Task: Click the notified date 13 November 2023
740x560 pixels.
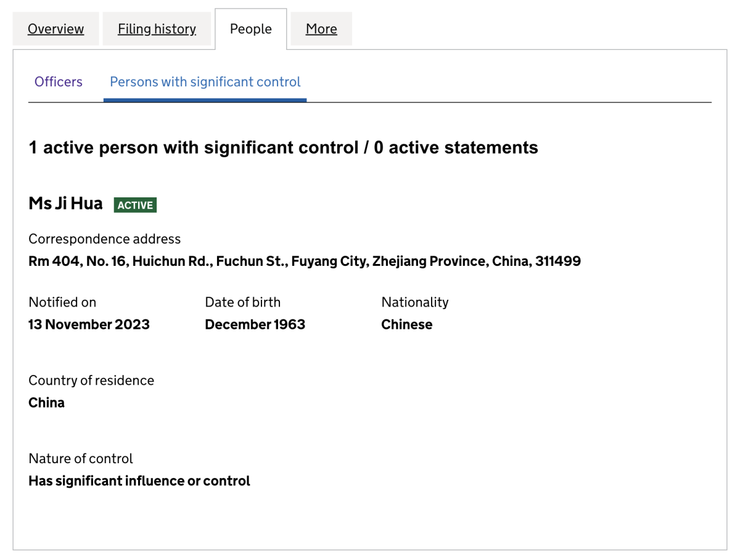Action: tap(89, 324)
